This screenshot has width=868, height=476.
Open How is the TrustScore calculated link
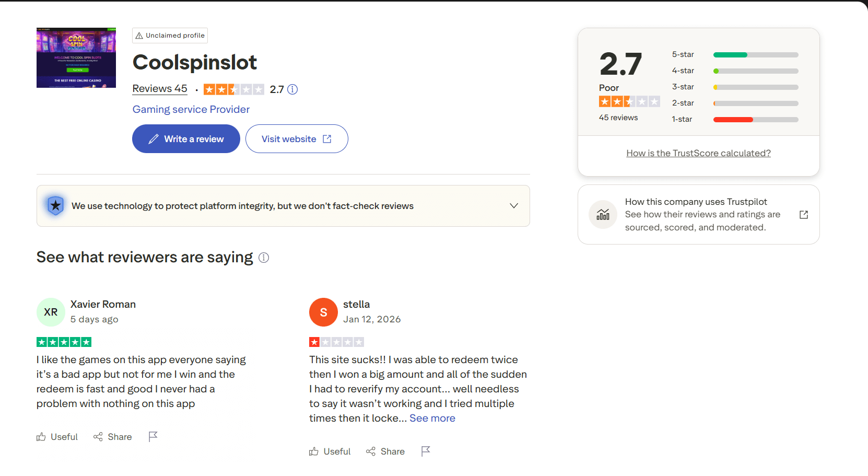698,153
